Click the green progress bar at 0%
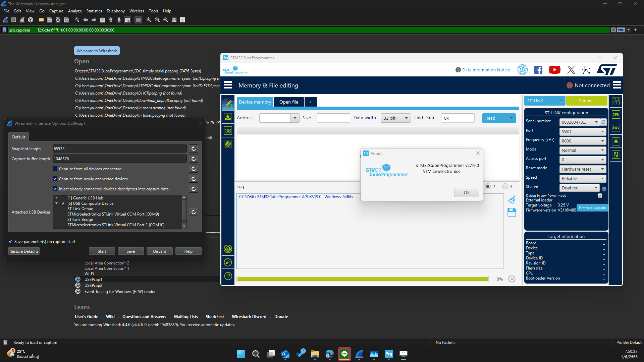This screenshot has height=362, width=644. point(362,279)
